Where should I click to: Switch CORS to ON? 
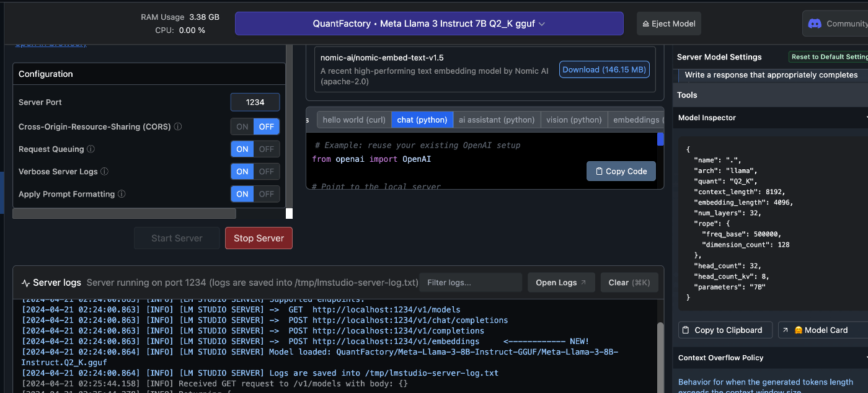point(242,126)
